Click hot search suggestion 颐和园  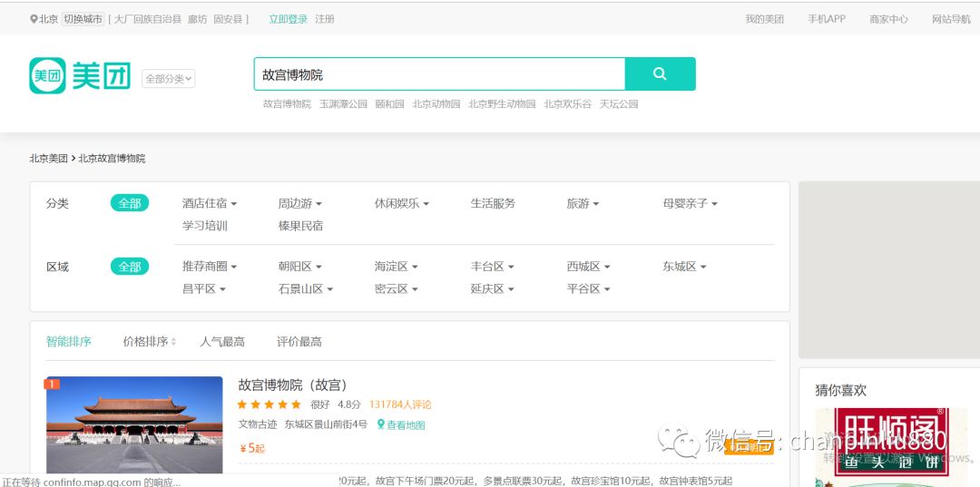(390, 103)
